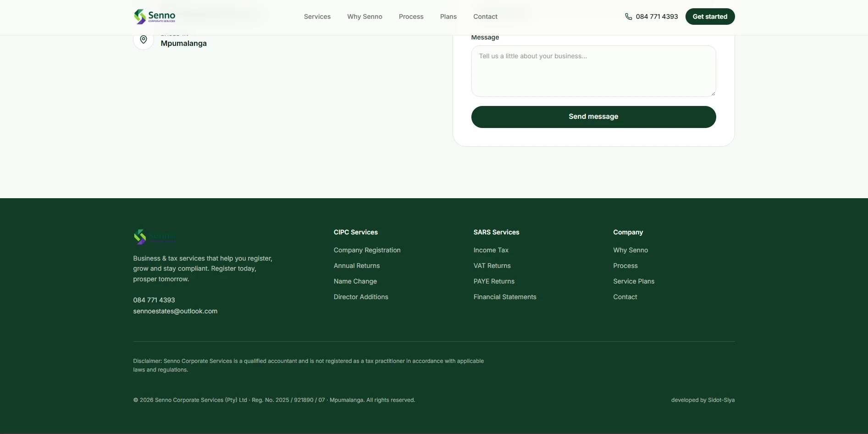Go to PAYE Returns in footer
The width and height of the screenshot is (868, 434).
pyautogui.click(x=494, y=281)
